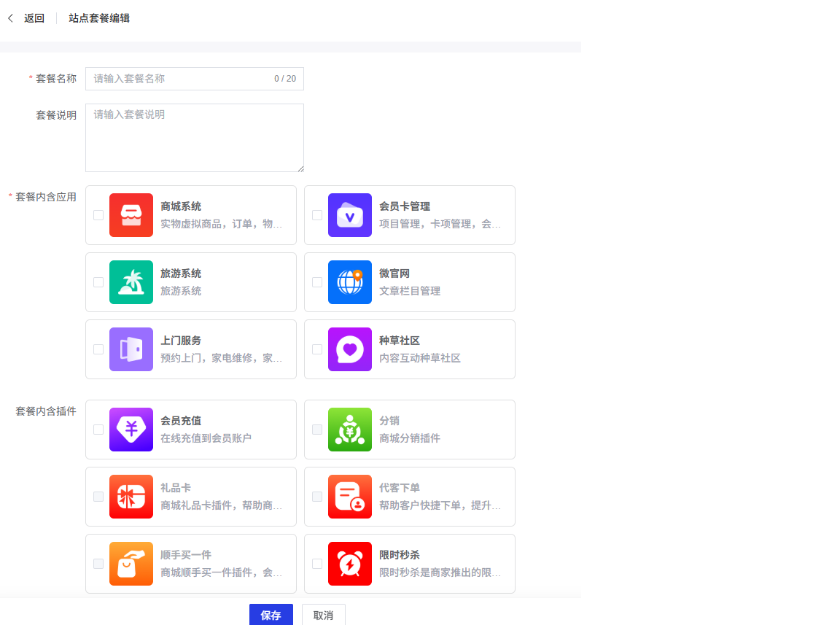
Task: Click the 商城系统 red shop icon
Action: click(131, 215)
